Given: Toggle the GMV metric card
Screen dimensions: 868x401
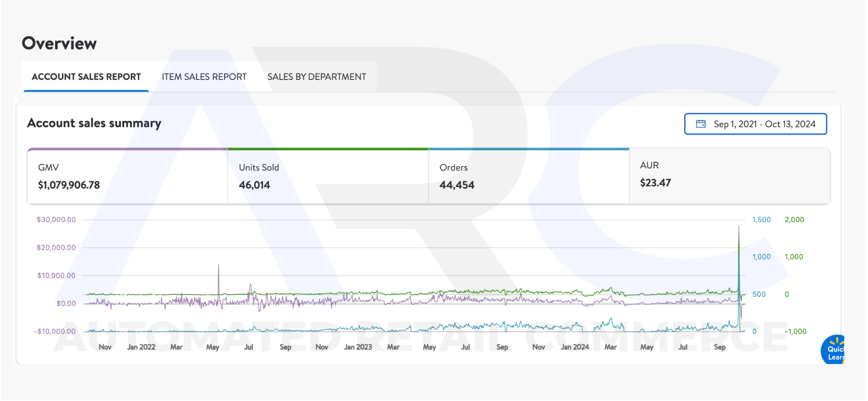Looking at the screenshot, I should pos(127,176).
